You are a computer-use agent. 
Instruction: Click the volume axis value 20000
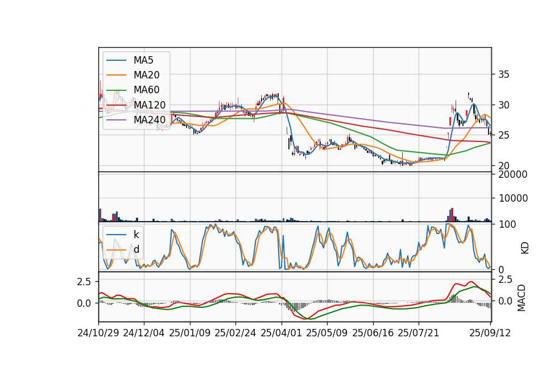(513, 174)
